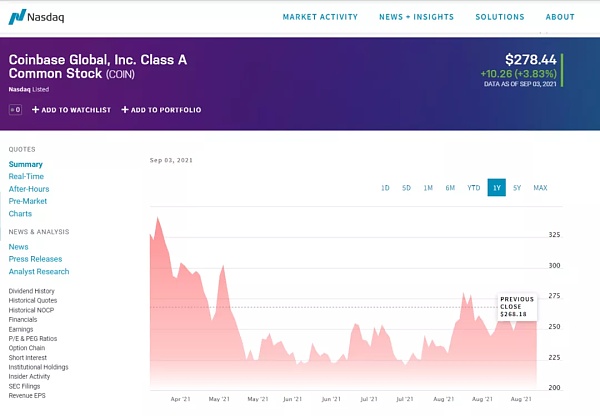Click the Nasdaq logo
This screenshot has width=600, height=416.
coord(36,17)
